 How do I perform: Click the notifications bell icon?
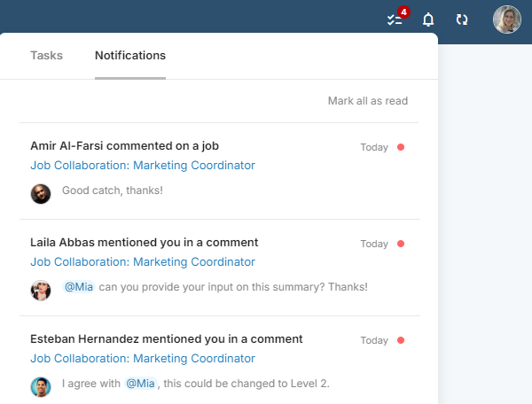click(x=428, y=19)
